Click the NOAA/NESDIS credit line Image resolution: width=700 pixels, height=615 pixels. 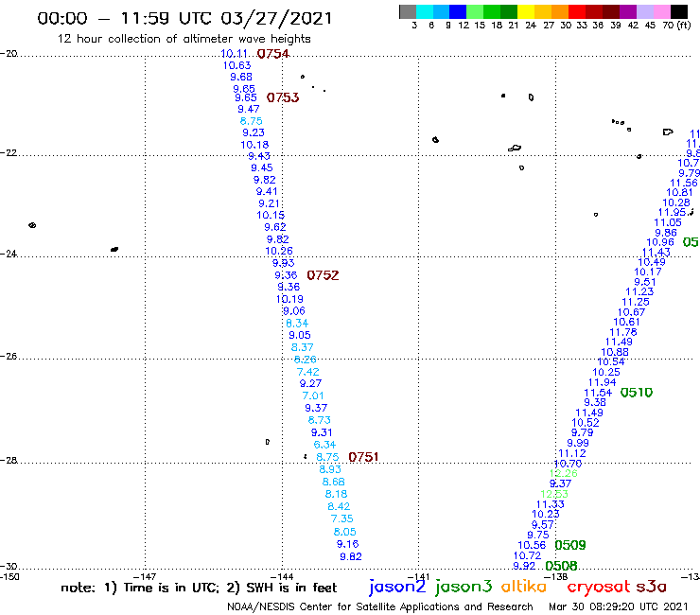[380, 606]
